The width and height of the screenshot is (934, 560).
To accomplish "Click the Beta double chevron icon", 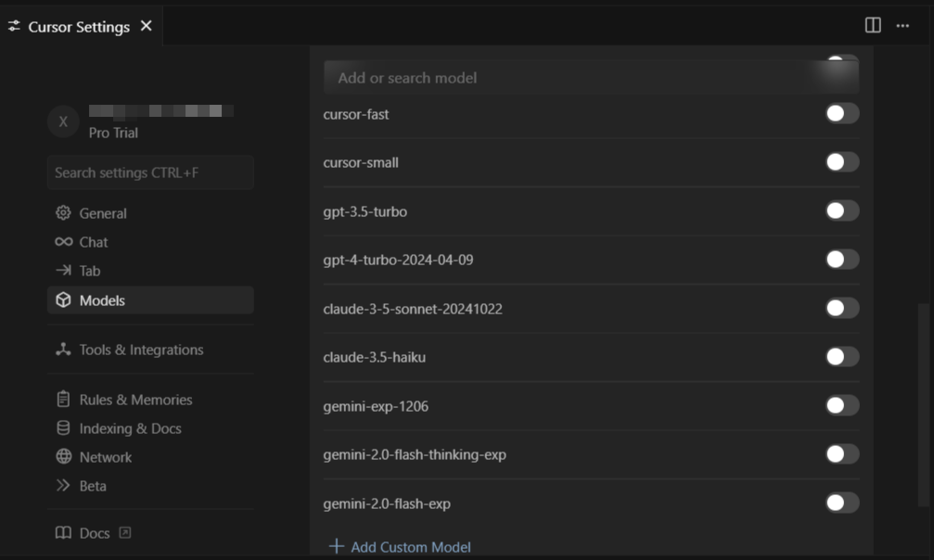I will pyautogui.click(x=63, y=486).
